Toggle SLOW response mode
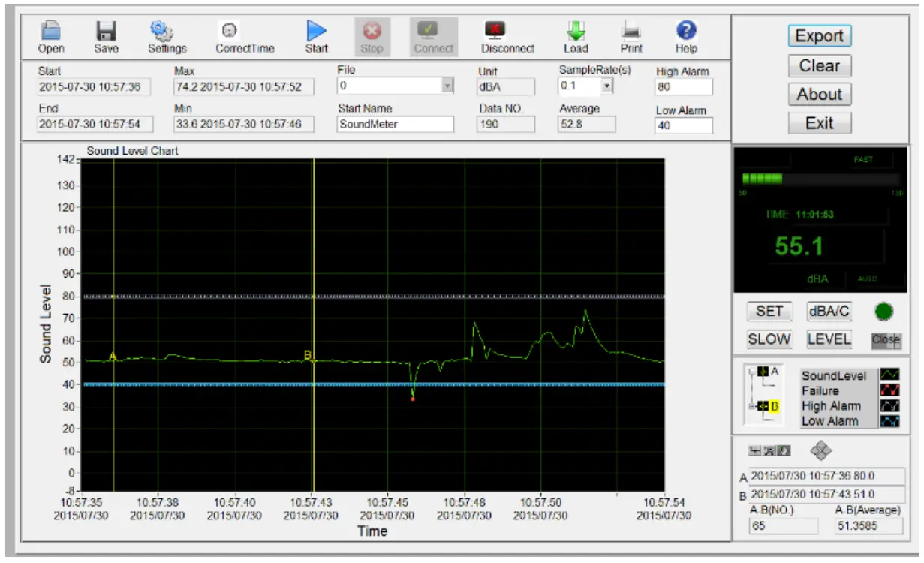 point(769,339)
